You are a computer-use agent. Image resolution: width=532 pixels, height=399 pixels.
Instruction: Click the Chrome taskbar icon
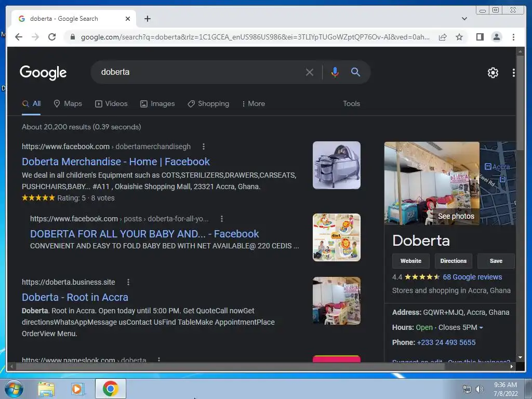(x=110, y=389)
